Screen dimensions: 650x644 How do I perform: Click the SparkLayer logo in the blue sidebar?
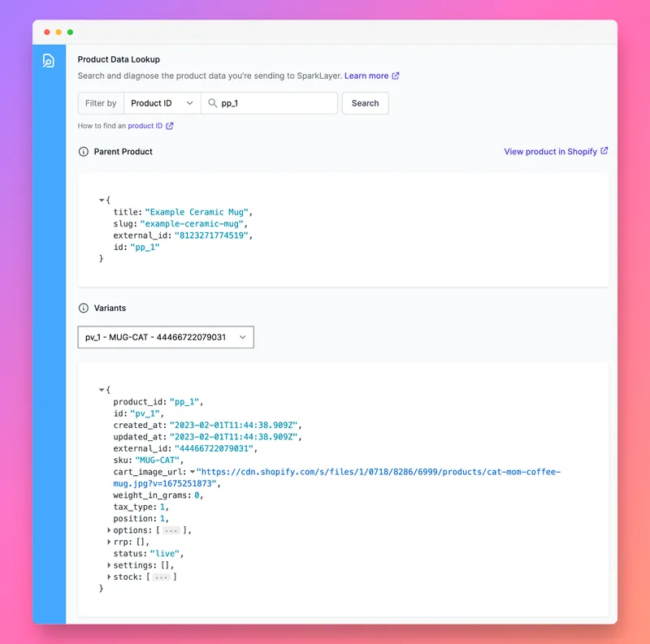[49, 61]
